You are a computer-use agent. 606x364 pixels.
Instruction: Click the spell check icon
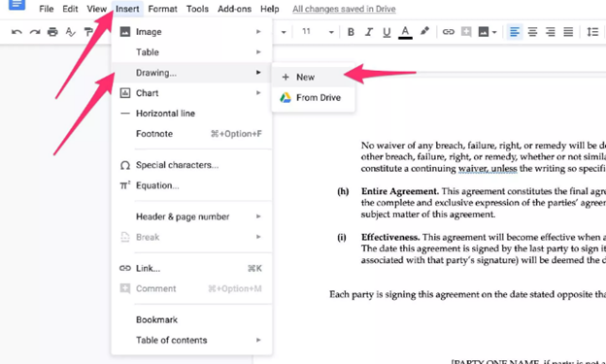pyautogui.click(x=70, y=32)
